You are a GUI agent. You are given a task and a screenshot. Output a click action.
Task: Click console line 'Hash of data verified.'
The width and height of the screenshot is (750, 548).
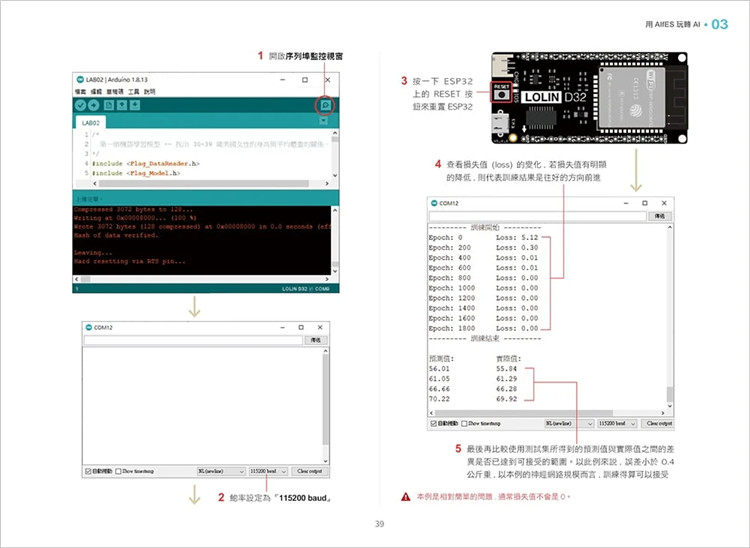tap(116, 235)
